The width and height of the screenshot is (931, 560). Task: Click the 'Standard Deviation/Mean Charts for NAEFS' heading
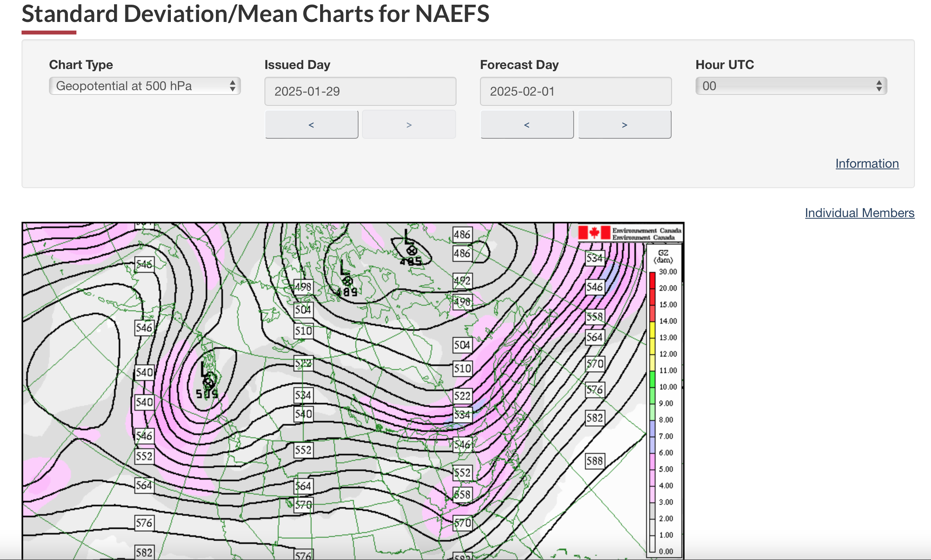pos(255,14)
